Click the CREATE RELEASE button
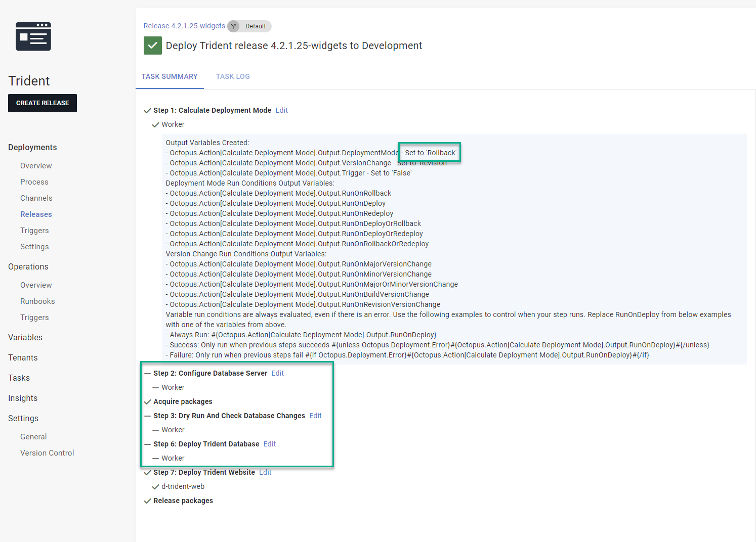Image resolution: width=756 pixels, height=542 pixels. 43,103
